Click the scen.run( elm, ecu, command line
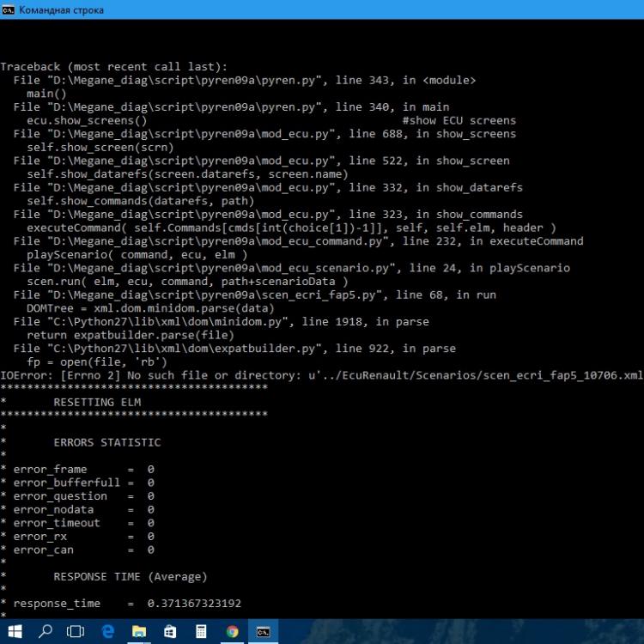Screen dimensions: 644x644 [187, 282]
